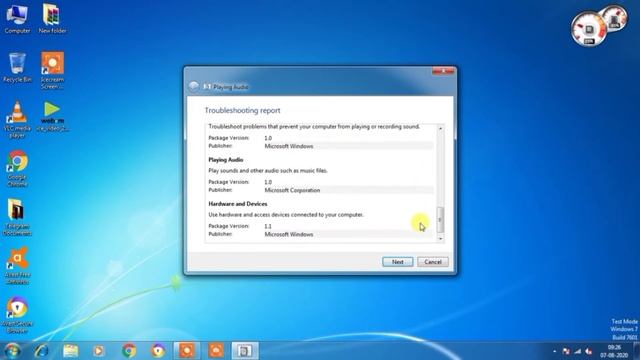Screen dimensions: 640x360
Task: Select Package Version '1.1' value
Action: (268, 226)
